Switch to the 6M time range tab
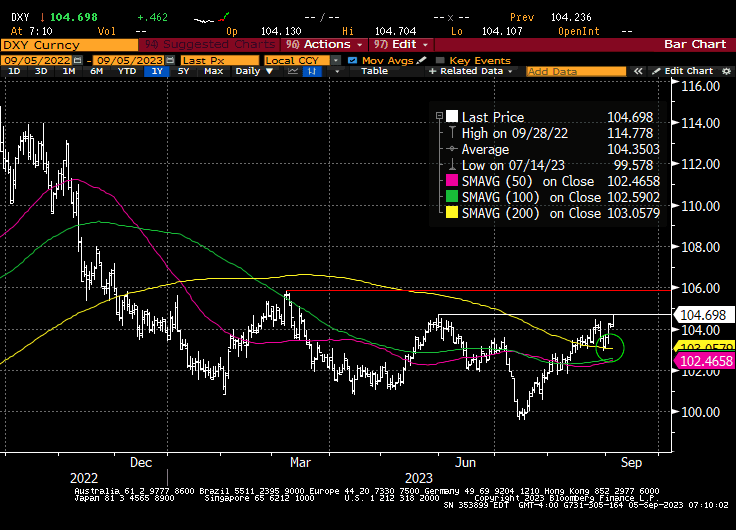 pyautogui.click(x=97, y=71)
